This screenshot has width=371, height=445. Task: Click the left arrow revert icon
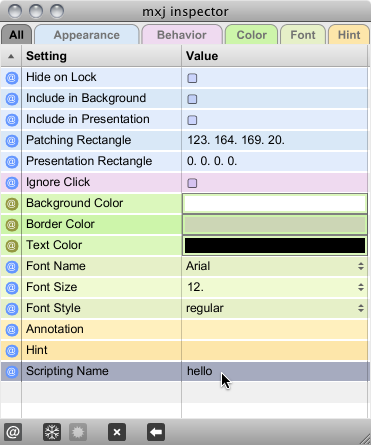[156, 432]
